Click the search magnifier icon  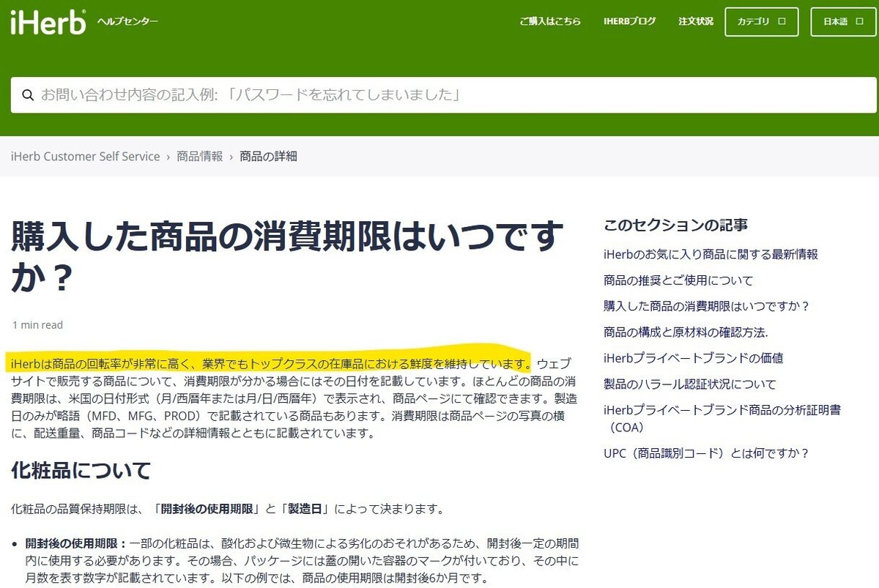click(28, 95)
